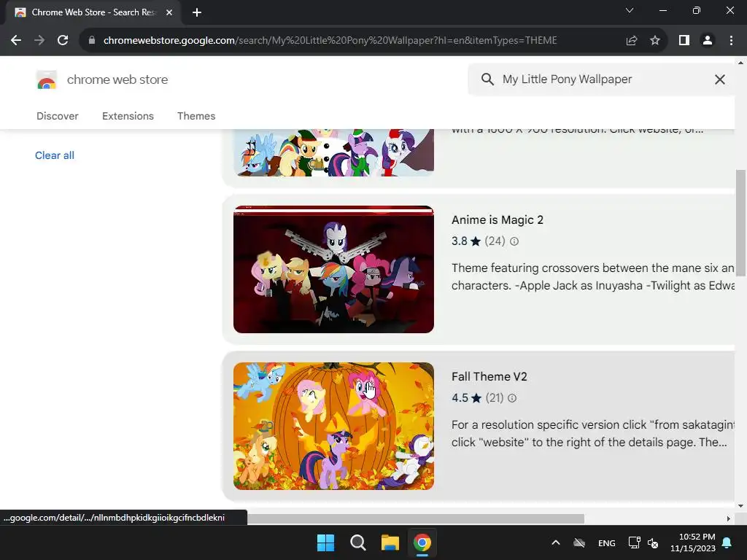Click the address bar URL
747x560 pixels.
[330, 41]
